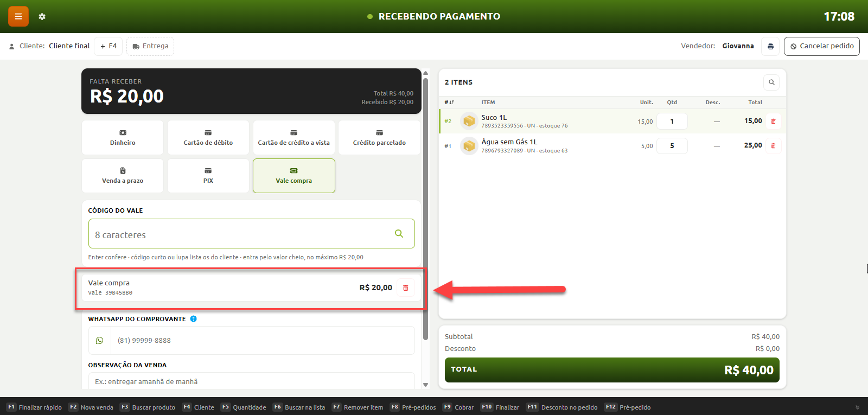Search items with the magnifier icon
The width and height of the screenshot is (868, 415).
771,82
